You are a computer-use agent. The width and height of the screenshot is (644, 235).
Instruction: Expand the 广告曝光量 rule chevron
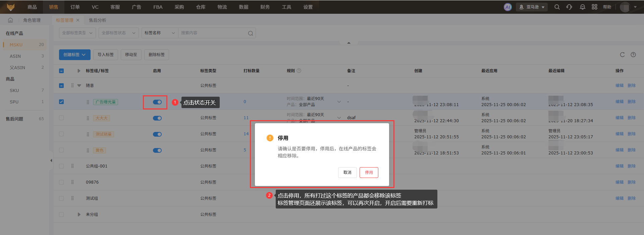tap(339, 102)
